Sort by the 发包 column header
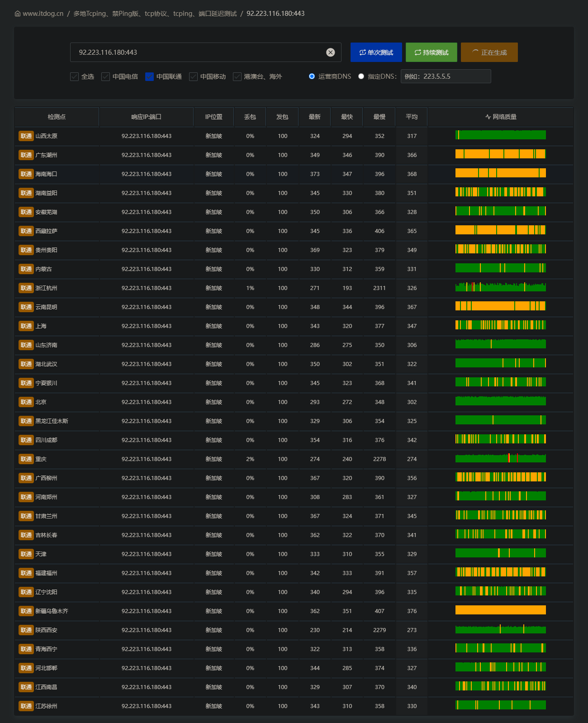Screen dimensions: 588x723 click(282, 117)
